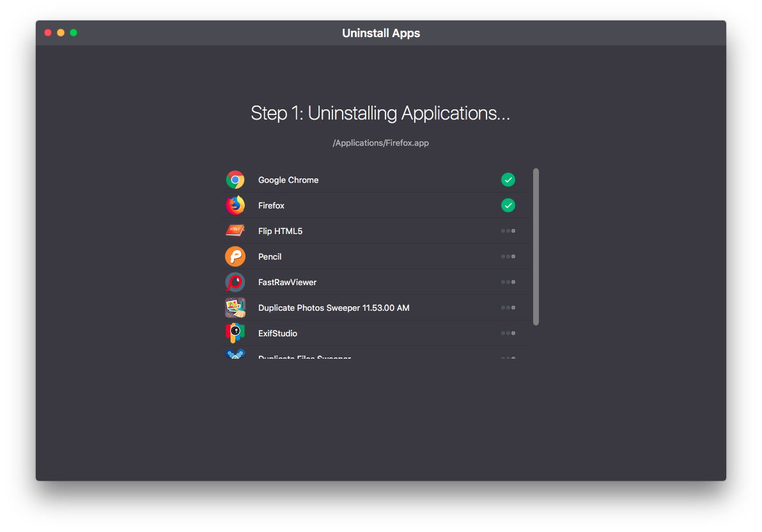This screenshot has height=532, width=762.
Task: Click the app list vertical scrollbar
Action: pyautogui.click(x=536, y=247)
